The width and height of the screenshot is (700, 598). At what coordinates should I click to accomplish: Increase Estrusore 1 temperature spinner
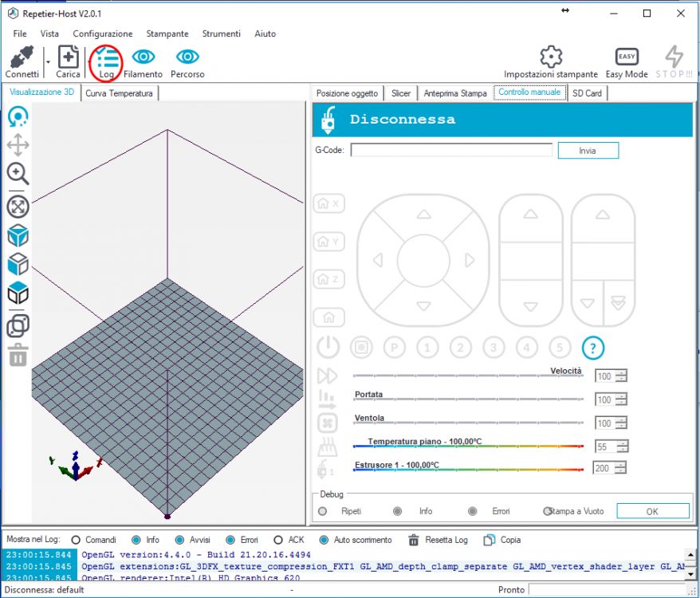point(621,465)
